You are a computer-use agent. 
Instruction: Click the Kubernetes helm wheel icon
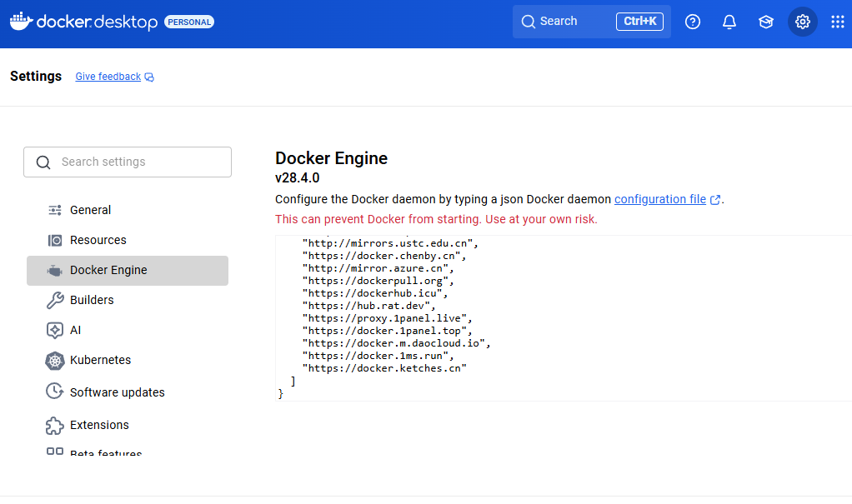[55, 361]
